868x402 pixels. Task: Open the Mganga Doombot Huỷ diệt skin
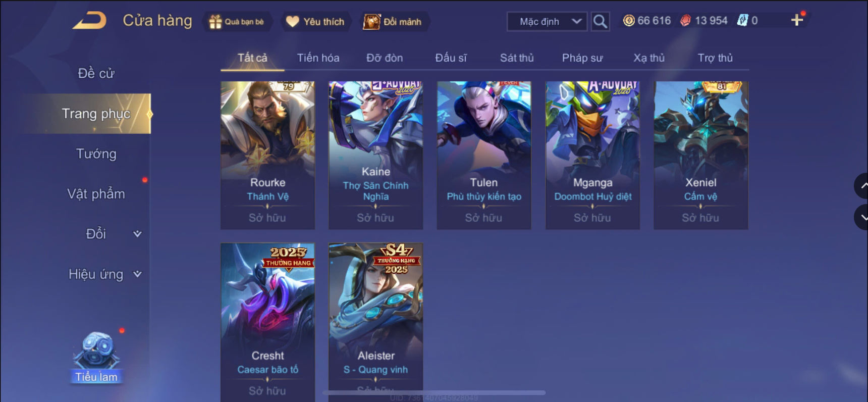click(x=592, y=155)
